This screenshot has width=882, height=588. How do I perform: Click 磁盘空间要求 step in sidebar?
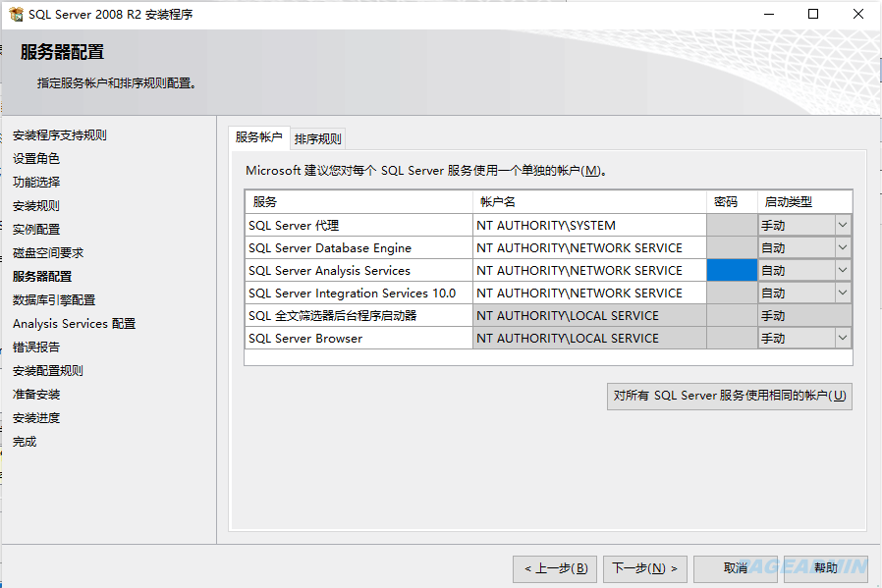tap(48, 253)
